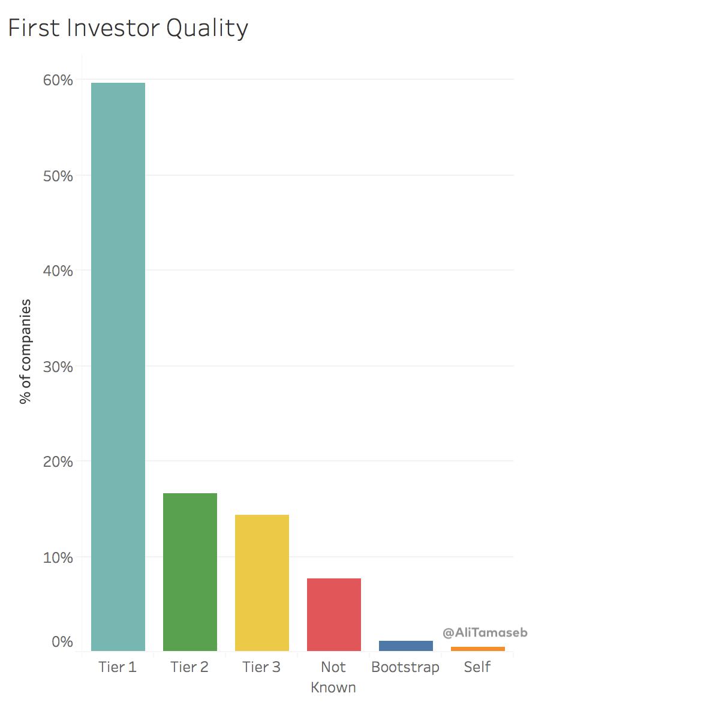Click the 30% y-axis tick label
728x708 pixels.
point(58,367)
